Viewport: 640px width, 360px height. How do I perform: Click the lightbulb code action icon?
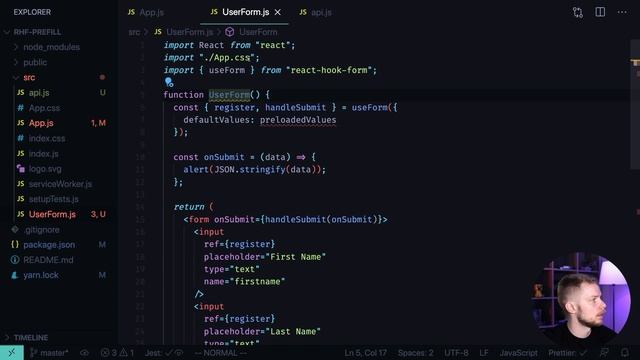click(169, 82)
